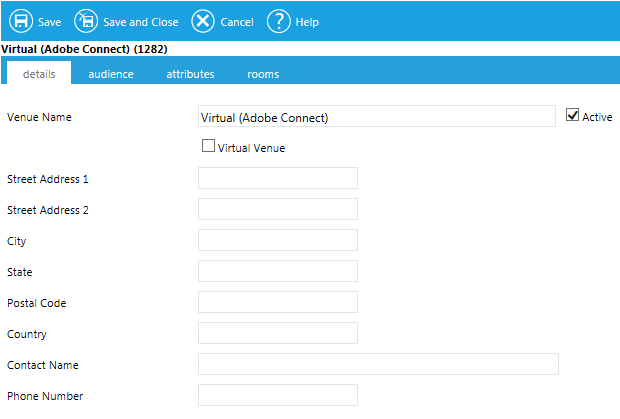Viewport: 620px width, 419px height.
Task: Select the rooms tab
Action: tap(263, 74)
